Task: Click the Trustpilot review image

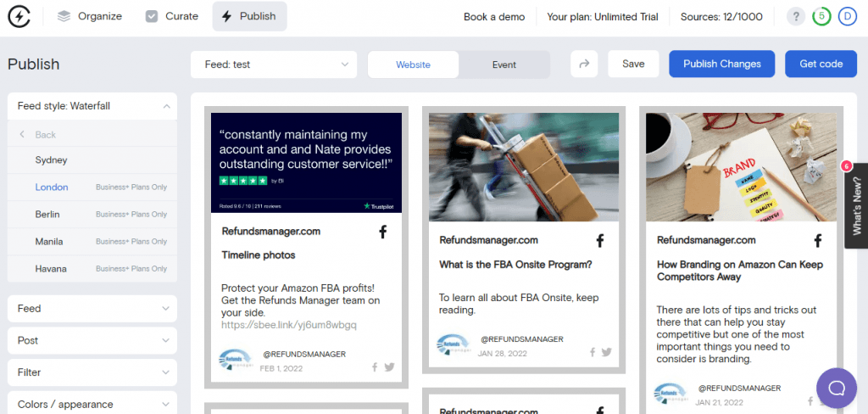Action: (306, 162)
